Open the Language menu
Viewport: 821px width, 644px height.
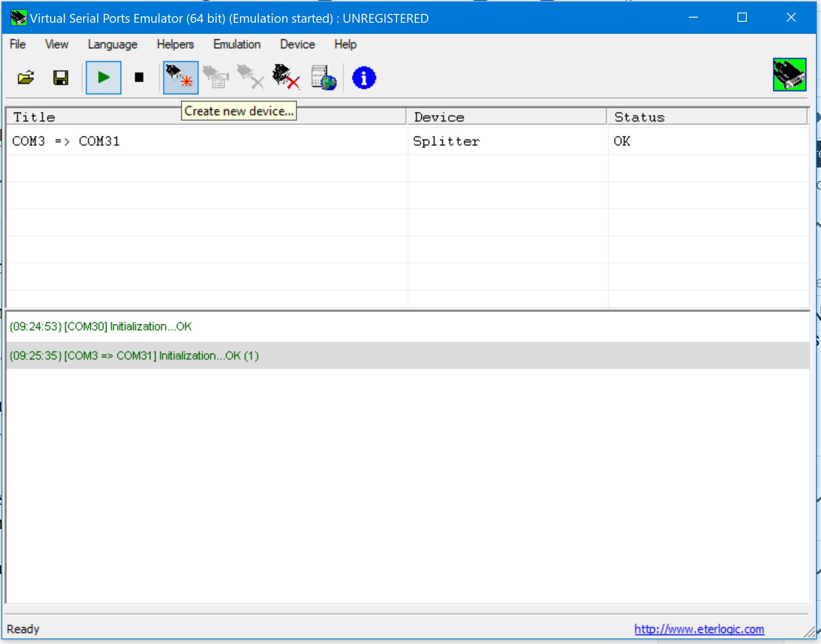112,44
